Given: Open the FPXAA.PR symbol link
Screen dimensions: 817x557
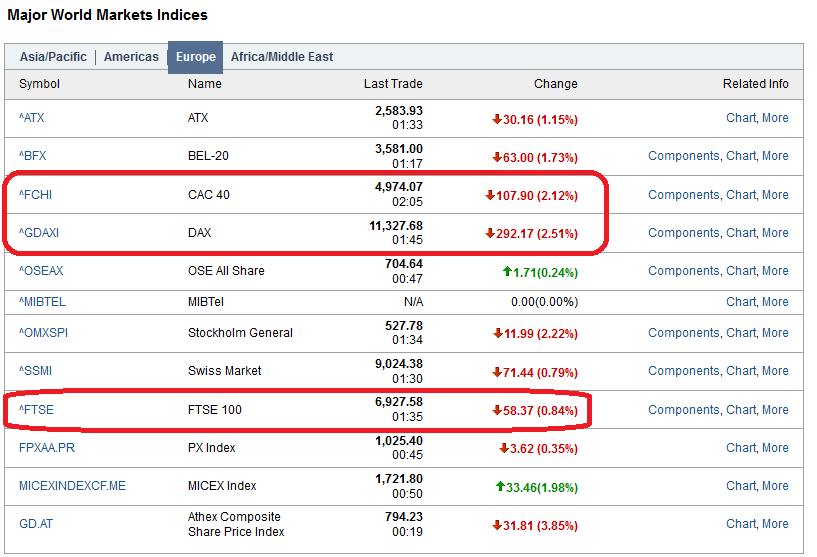Looking at the screenshot, I should 47,448.
